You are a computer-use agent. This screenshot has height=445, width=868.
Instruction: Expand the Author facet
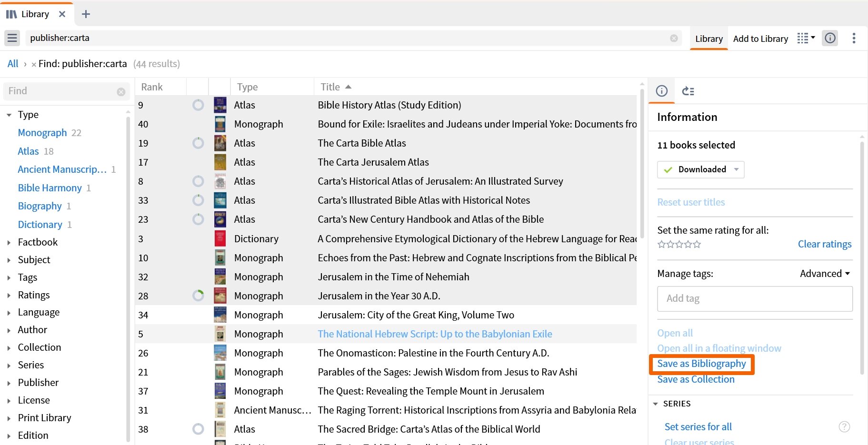[x=9, y=330]
